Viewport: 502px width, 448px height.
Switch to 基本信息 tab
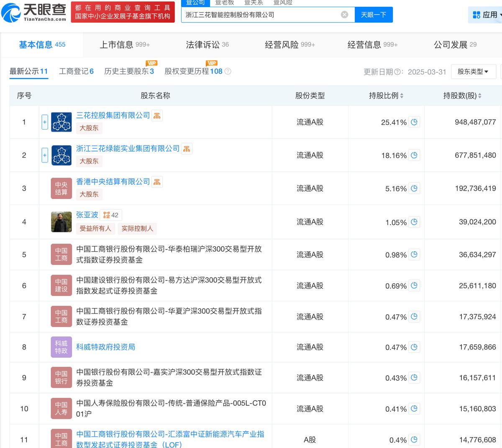(x=42, y=45)
